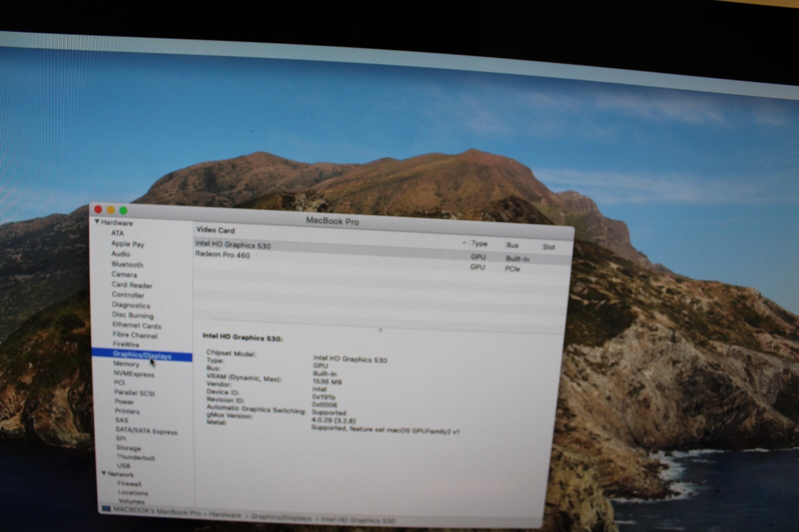Select SAS in the sidebar

tap(121, 420)
